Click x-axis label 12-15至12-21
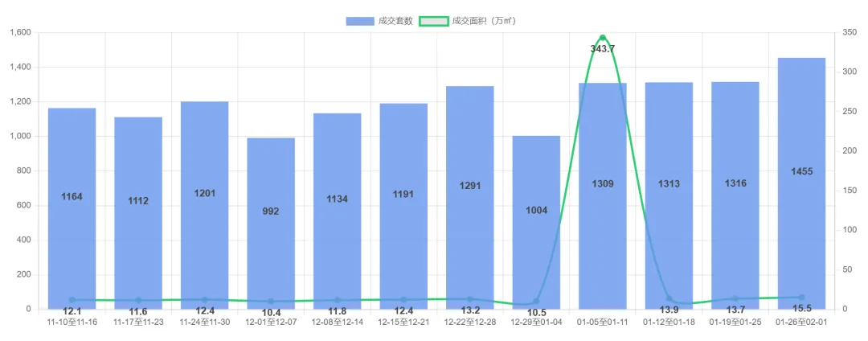Viewport: 868px width, 341px height. [x=403, y=323]
